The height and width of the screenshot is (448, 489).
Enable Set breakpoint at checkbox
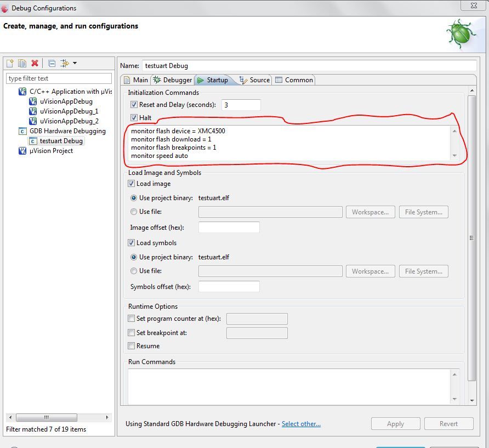(x=131, y=332)
